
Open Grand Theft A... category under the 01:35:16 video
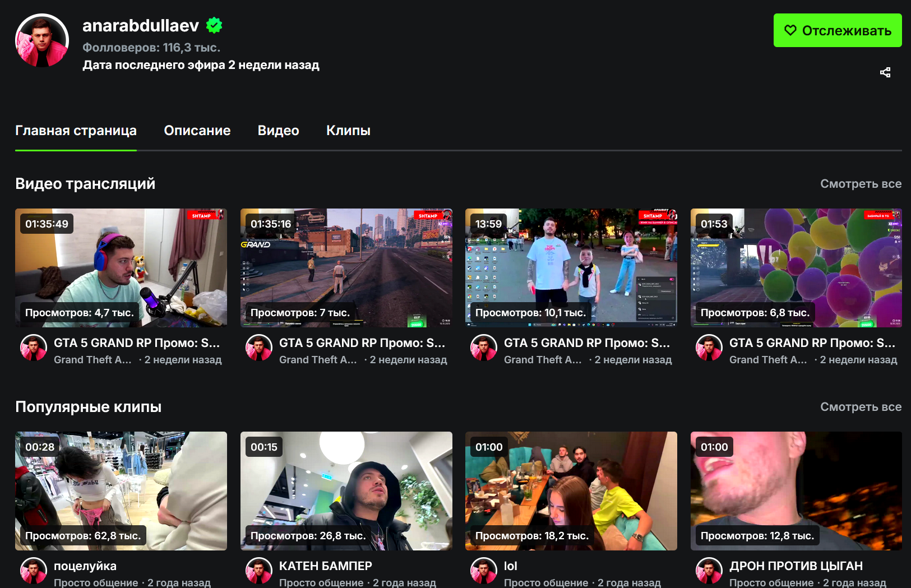(318, 360)
